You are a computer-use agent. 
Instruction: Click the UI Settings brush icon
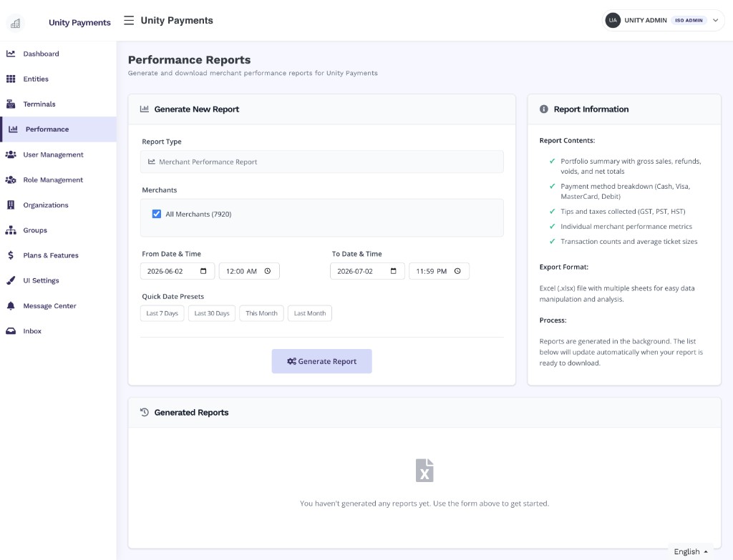11,280
